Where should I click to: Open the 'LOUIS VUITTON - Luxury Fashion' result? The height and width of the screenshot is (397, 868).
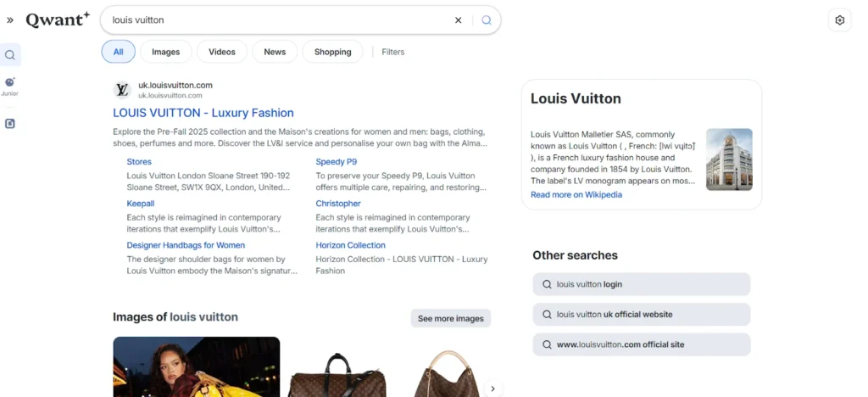pyautogui.click(x=203, y=113)
